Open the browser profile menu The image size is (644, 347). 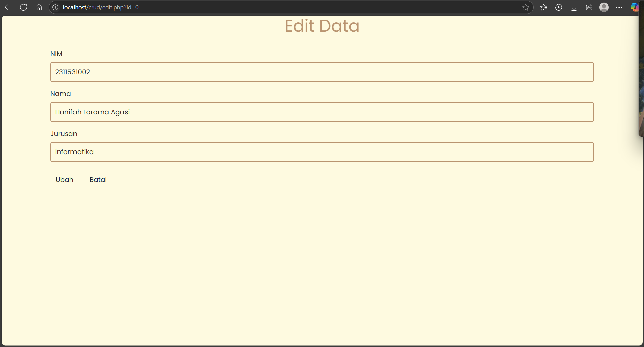click(604, 7)
